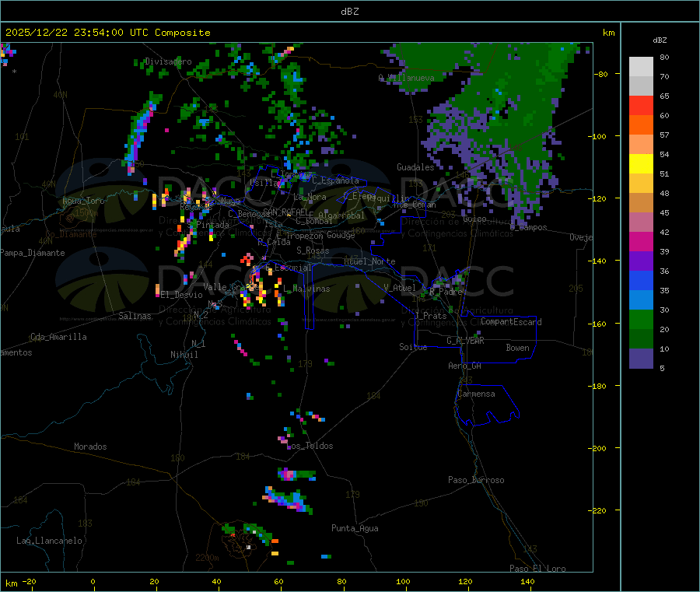Screen dimensions: 700x592
Task: Click the red 60-65 dBZ legend swatch
Action: pos(641,106)
